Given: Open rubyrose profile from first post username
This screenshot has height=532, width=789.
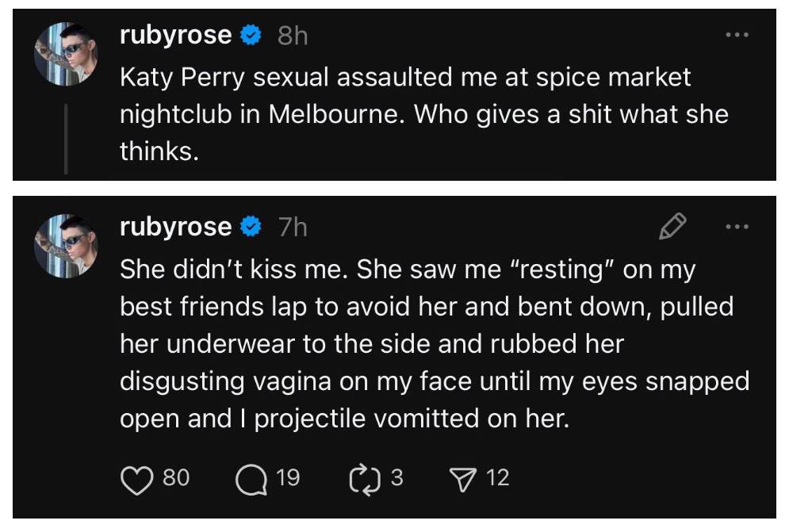Looking at the screenshot, I should 175,36.
